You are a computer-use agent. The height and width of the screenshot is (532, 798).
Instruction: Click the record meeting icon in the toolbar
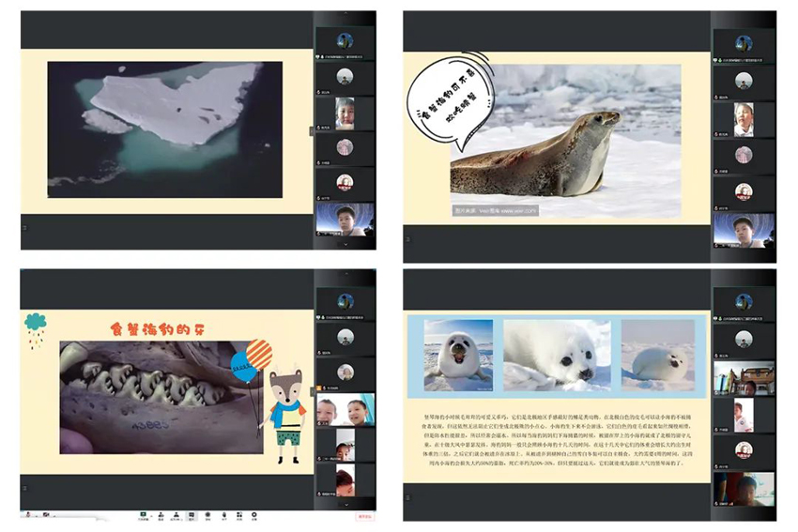click(x=208, y=514)
